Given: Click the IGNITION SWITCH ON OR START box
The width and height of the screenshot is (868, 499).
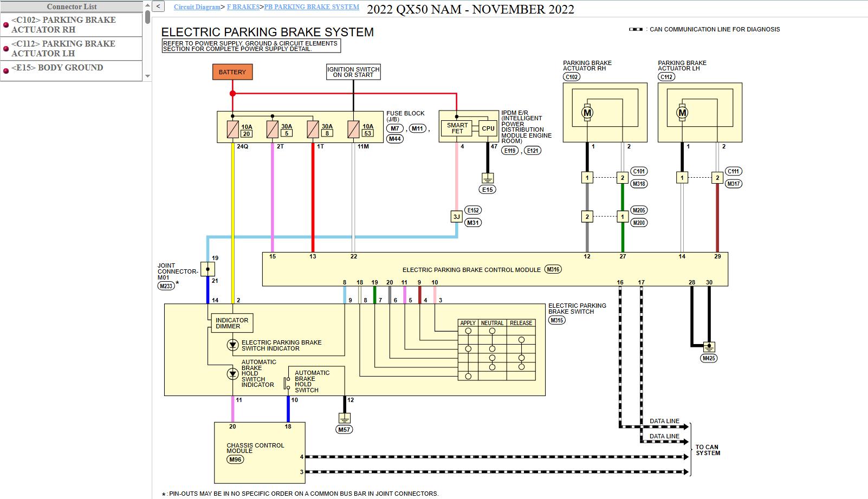Looking at the screenshot, I should point(353,72).
